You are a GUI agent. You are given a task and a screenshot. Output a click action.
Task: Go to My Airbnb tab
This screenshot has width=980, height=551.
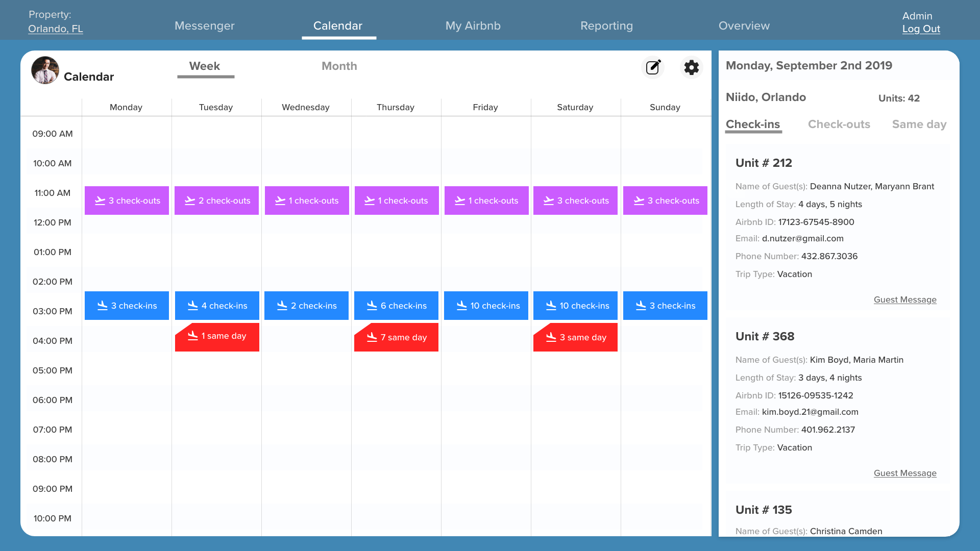pyautogui.click(x=473, y=26)
